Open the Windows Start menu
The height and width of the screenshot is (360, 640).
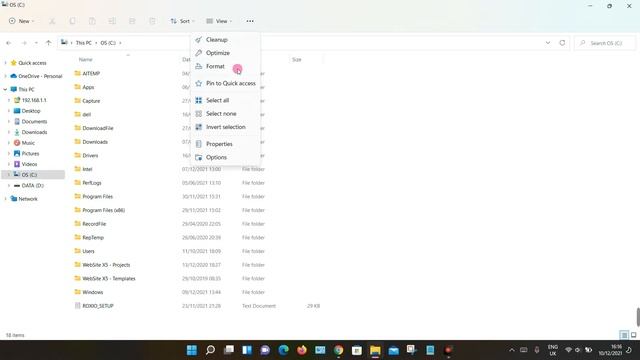pyautogui.click(x=191, y=350)
